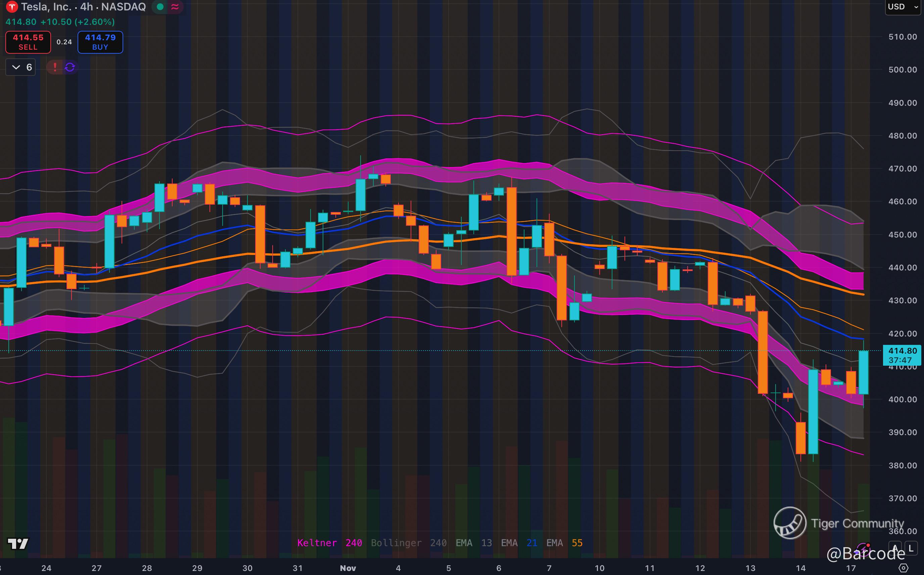Select the Bollinger 240 indicator label
Screen dimensions: 924x575
(409, 543)
